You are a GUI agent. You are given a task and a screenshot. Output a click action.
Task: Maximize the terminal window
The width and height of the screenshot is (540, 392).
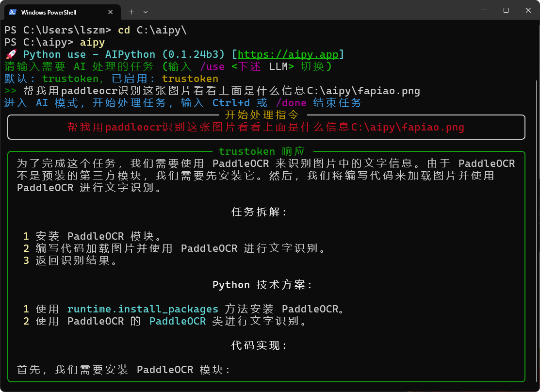tap(506, 10)
